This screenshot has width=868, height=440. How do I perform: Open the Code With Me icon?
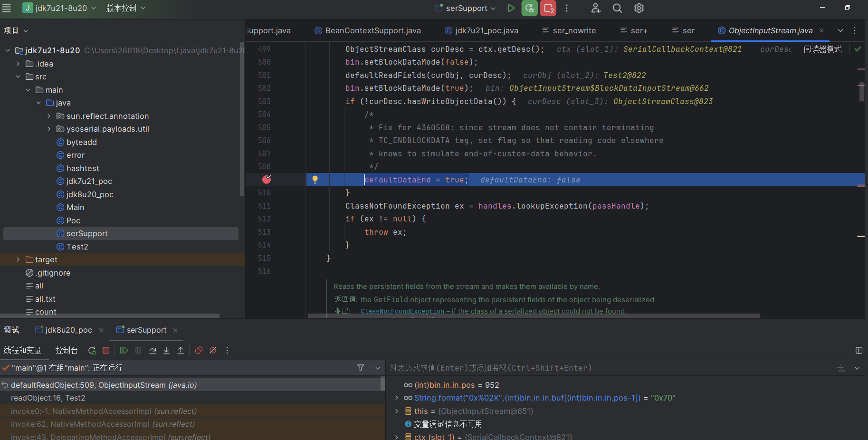click(x=596, y=8)
